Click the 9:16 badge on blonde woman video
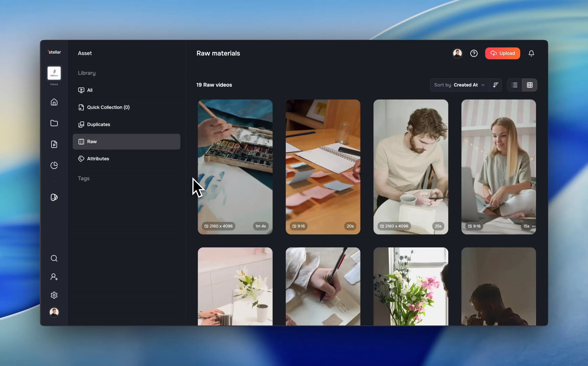Image resolution: width=588 pixels, height=366 pixels. click(x=474, y=226)
